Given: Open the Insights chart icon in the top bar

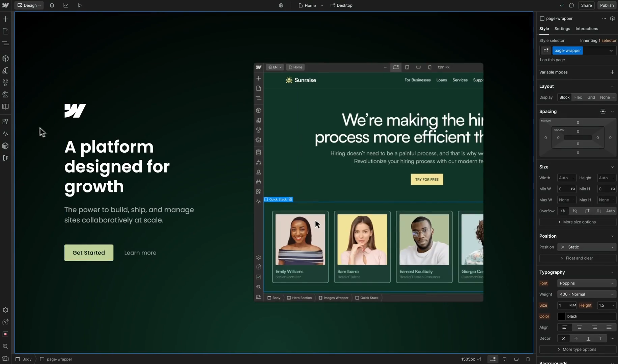Looking at the screenshot, I should point(66,5).
